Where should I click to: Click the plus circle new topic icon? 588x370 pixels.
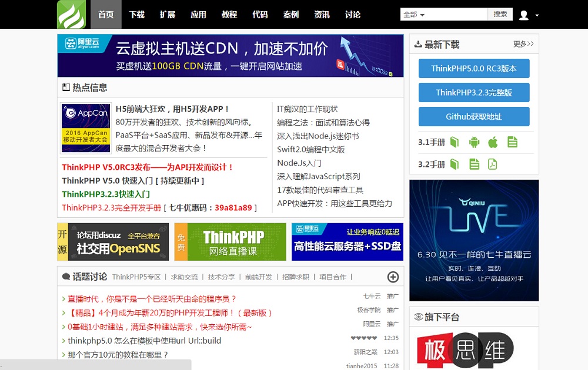click(393, 277)
